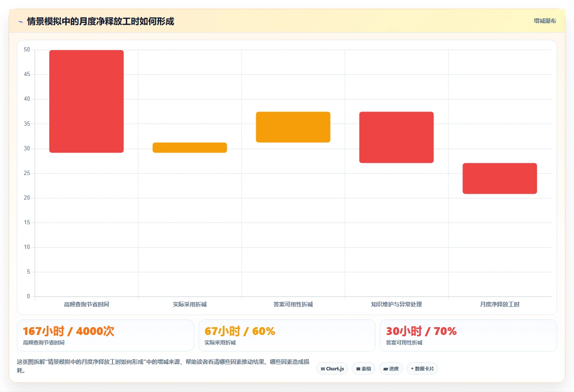Click the small orange 实际采用折减 bar
This screenshot has width=574, height=392.
[x=190, y=147]
